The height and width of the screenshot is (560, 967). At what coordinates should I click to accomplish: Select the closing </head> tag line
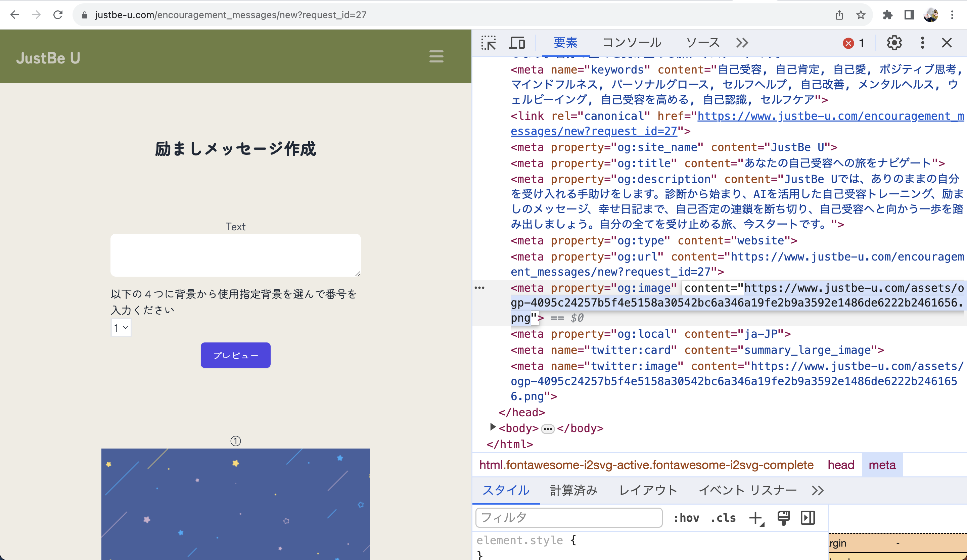[x=522, y=412]
